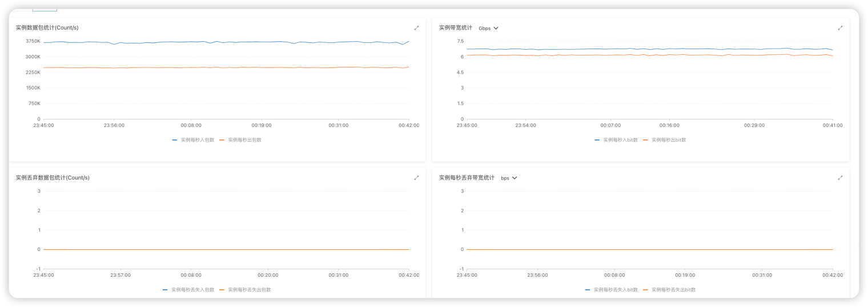Click the orange zero line in 实例每秒丢弃带宽统计 chart

coord(650,249)
